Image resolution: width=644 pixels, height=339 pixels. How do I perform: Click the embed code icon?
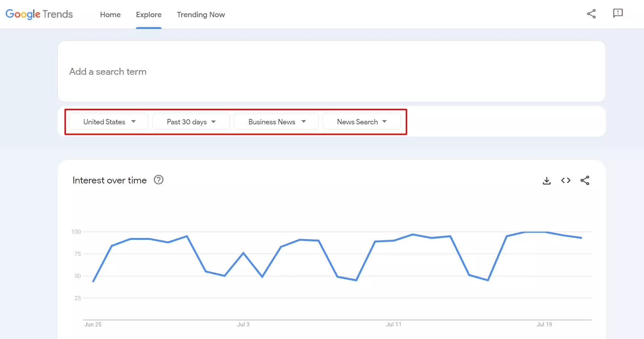click(x=566, y=180)
